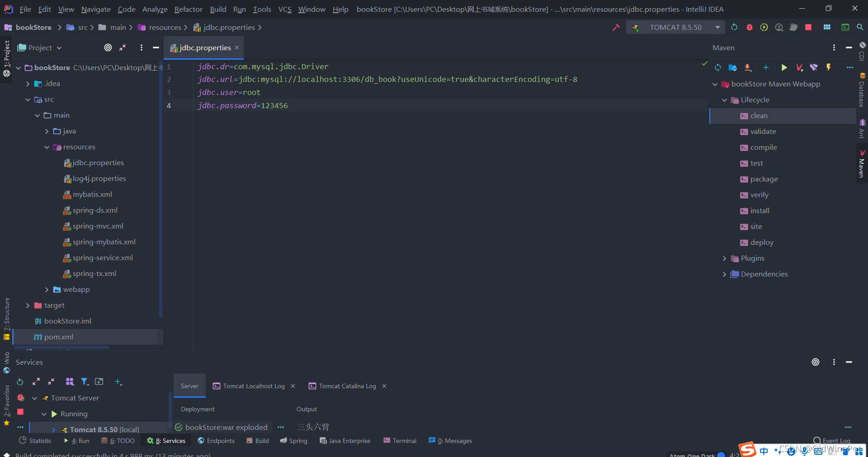868x457 pixels.
Task: Expand the webapp folder
Action: [47, 290]
